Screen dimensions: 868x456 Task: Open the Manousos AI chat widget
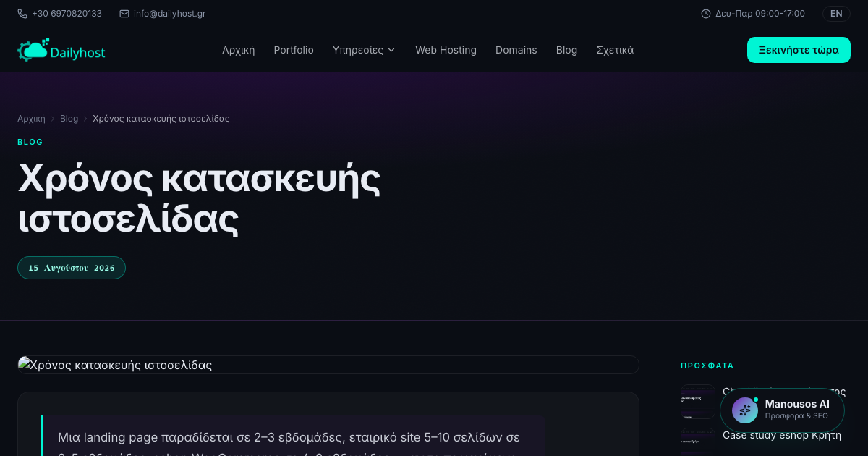(782, 410)
